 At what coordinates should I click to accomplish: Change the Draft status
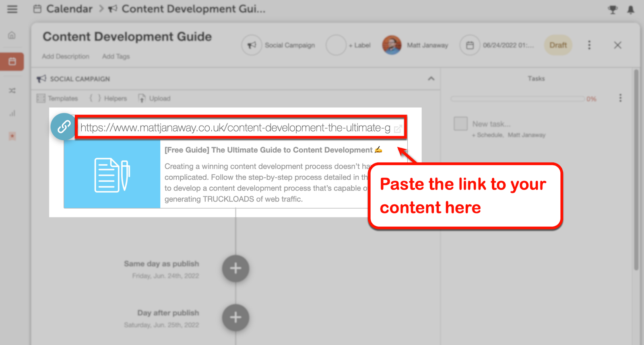point(558,45)
